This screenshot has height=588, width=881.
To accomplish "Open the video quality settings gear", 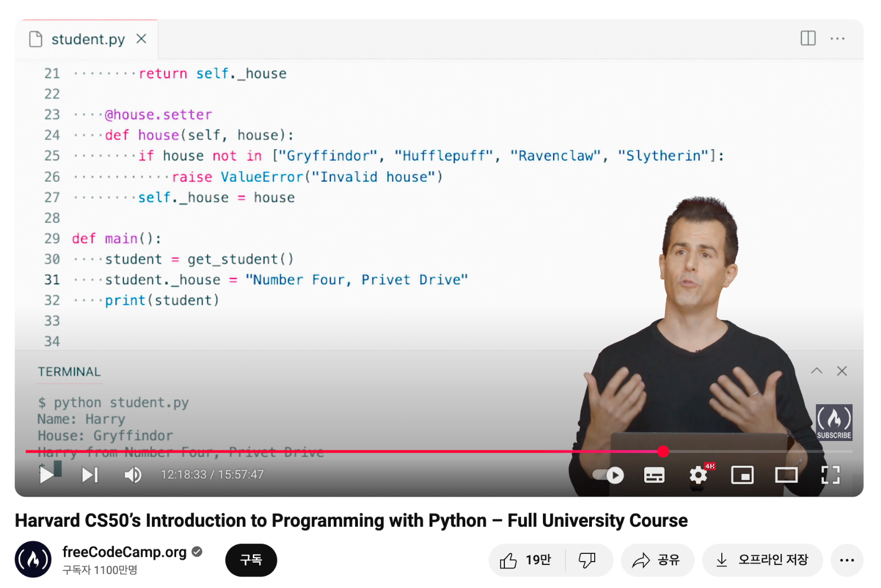I will [x=698, y=475].
